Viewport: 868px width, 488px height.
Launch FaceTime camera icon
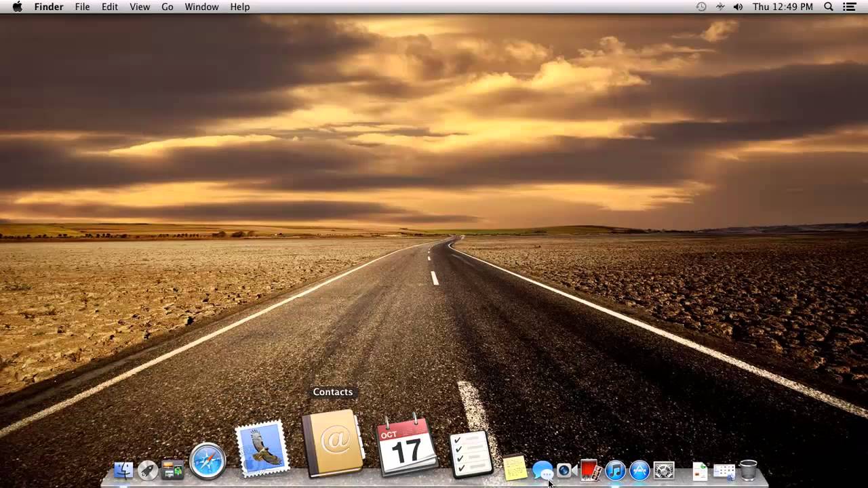pyautogui.click(x=566, y=470)
